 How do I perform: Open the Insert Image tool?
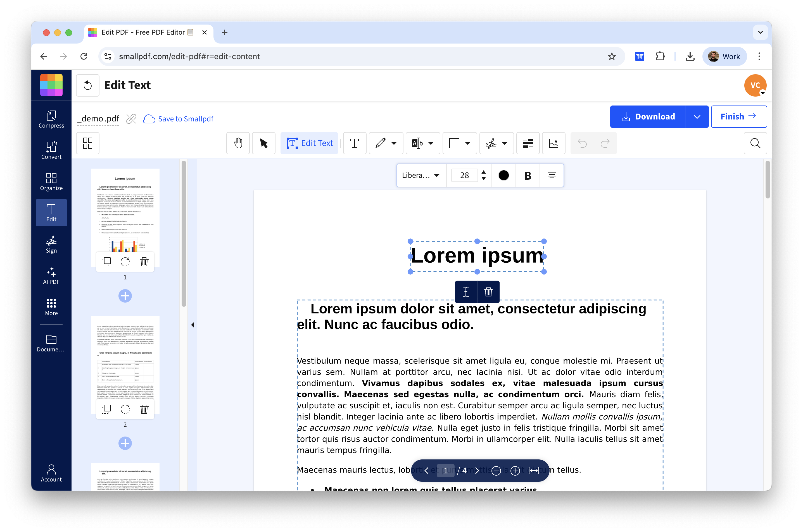tap(553, 143)
